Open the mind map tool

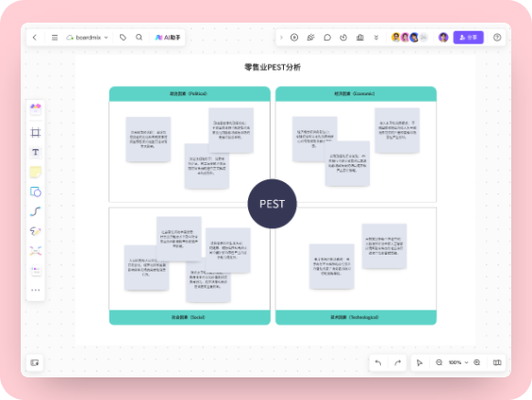pyautogui.click(x=35, y=251)
